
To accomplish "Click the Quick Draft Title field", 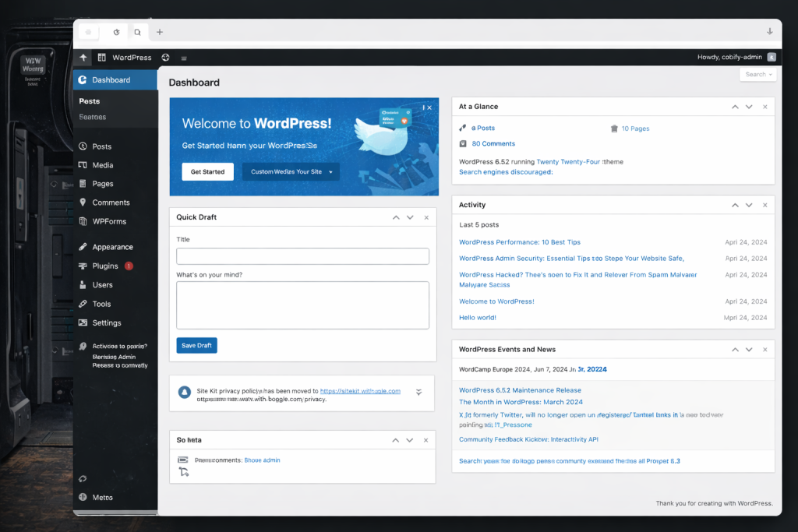I will [x=302, y=255].
